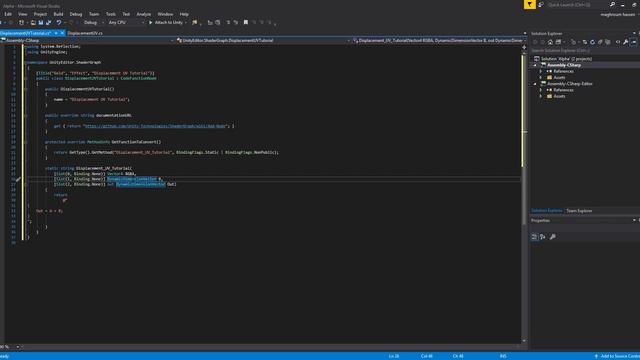Click the toolbar icon right of Attach to Unity
The height and width of the screenshot is (360, 640).
(x=195, y=22)
